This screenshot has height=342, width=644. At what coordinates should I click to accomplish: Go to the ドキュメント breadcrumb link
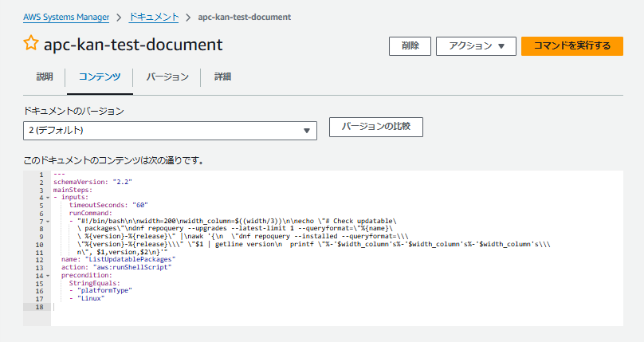tap(154, 18)
